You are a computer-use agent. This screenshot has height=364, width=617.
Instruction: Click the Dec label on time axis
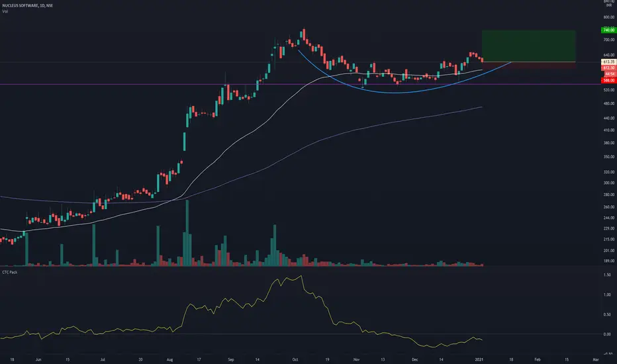coord(414,359)
